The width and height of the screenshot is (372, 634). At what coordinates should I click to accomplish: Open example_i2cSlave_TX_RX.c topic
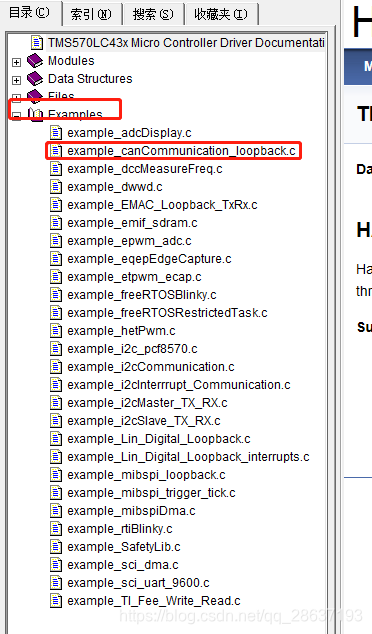[144, 421]
